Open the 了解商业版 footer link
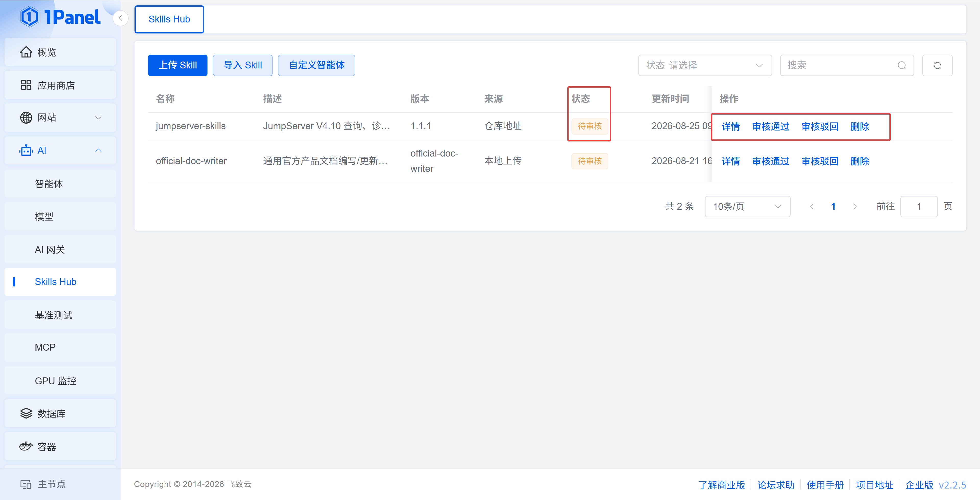Viewport: 980px width, 500px height. (722, 485)
